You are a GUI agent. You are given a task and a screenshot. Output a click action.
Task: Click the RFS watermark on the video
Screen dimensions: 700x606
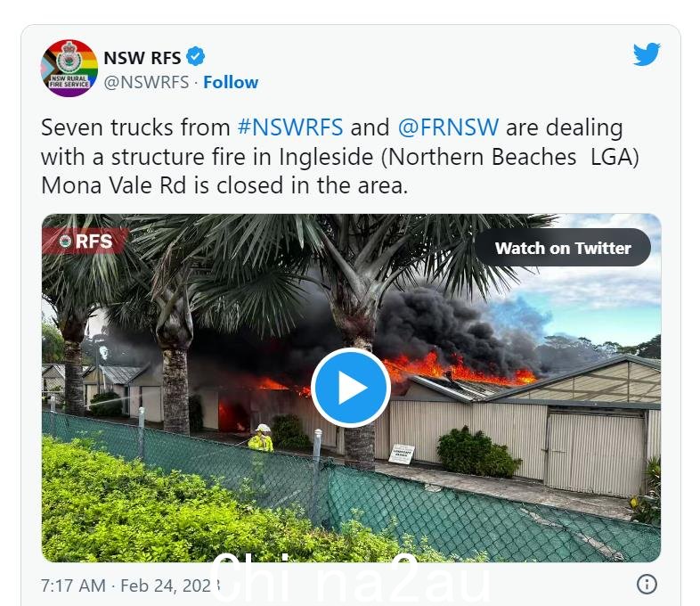coord(85,242)
